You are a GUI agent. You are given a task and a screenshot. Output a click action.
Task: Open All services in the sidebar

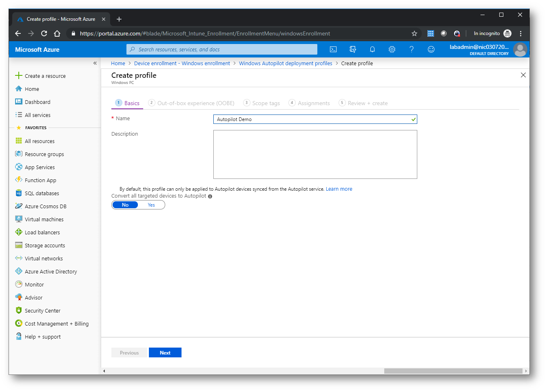(38, 115)
